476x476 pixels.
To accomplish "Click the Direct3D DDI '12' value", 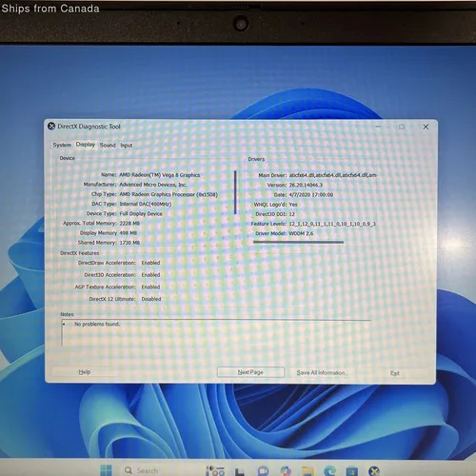I will click(292, 214).
